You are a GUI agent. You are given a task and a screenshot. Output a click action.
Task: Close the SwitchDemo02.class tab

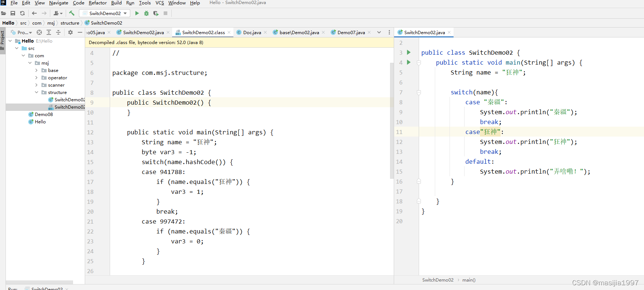tap(229, 32)
